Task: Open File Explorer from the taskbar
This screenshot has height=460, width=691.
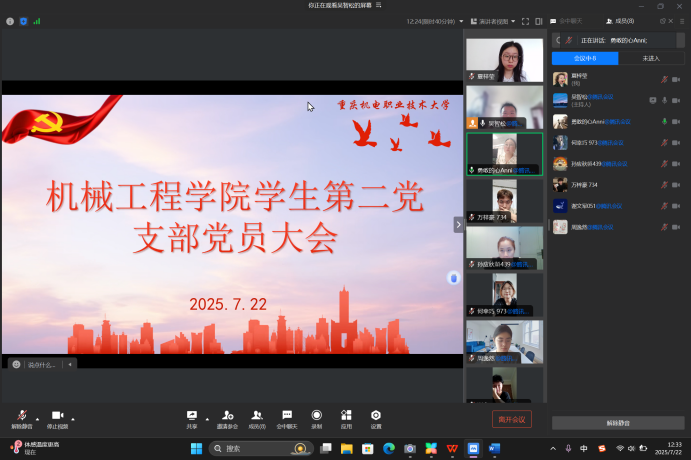Action: [x=347, y=449]
